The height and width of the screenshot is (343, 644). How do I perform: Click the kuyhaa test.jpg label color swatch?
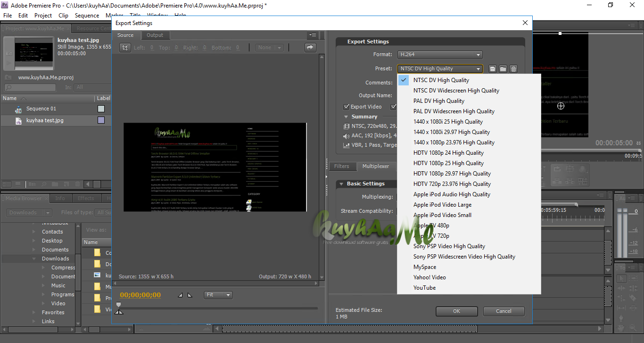[x=101, y=120]
